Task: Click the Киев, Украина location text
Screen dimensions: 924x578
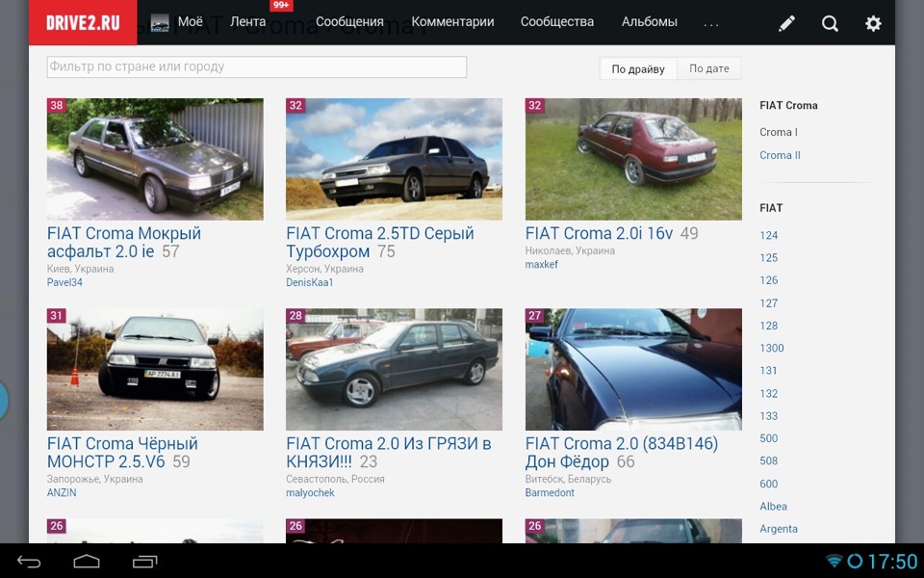Action: point(80,269)
